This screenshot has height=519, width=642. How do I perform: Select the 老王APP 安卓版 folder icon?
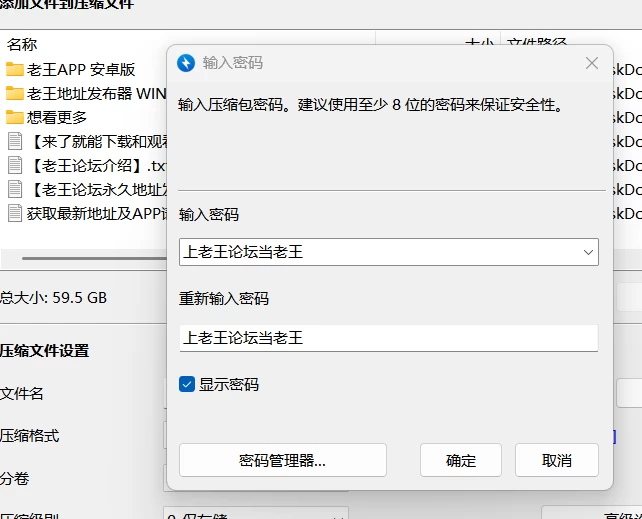[x=15, y=69]
